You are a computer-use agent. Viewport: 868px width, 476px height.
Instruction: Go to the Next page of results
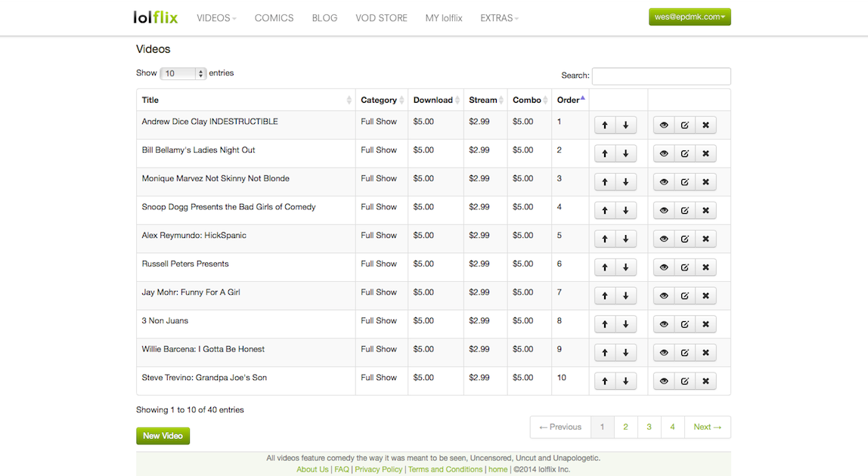coord(707,427)
